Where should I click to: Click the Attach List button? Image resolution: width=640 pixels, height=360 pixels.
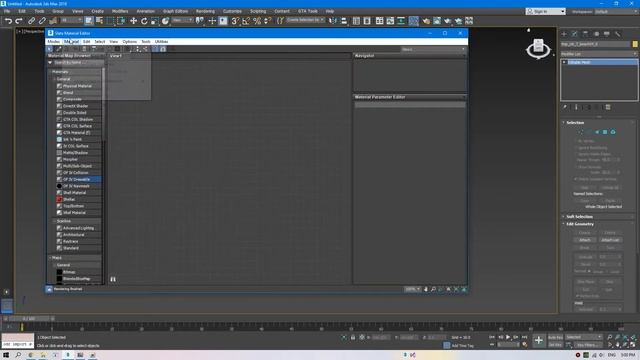[610, 240]
